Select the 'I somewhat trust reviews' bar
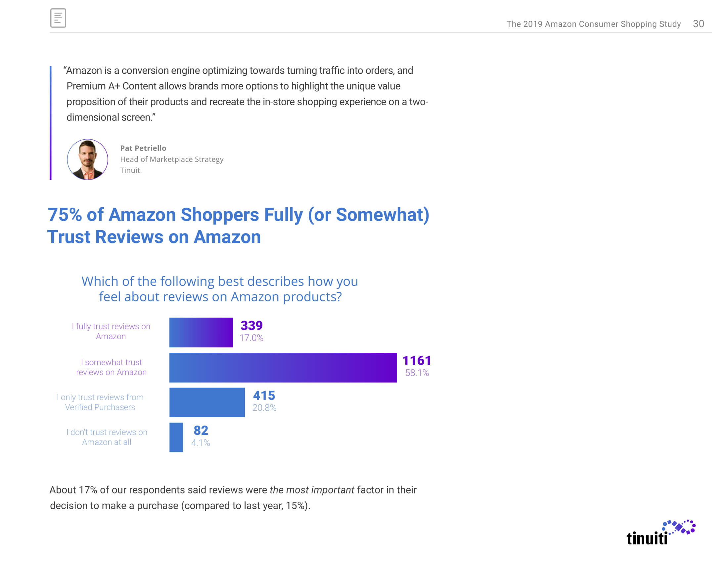This screenshot has height=563, width=728. pyautogui.click(x=283, y=367)
